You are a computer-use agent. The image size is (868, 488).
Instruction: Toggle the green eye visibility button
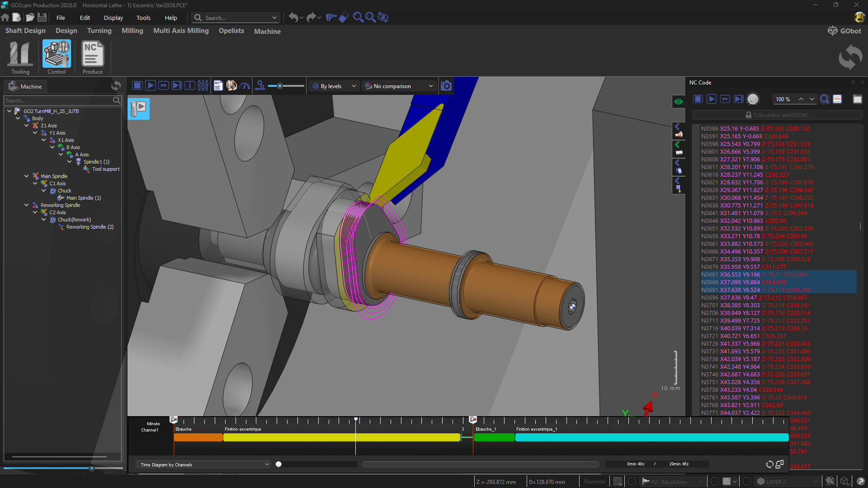pyautogui.click(x=678, y=102)
